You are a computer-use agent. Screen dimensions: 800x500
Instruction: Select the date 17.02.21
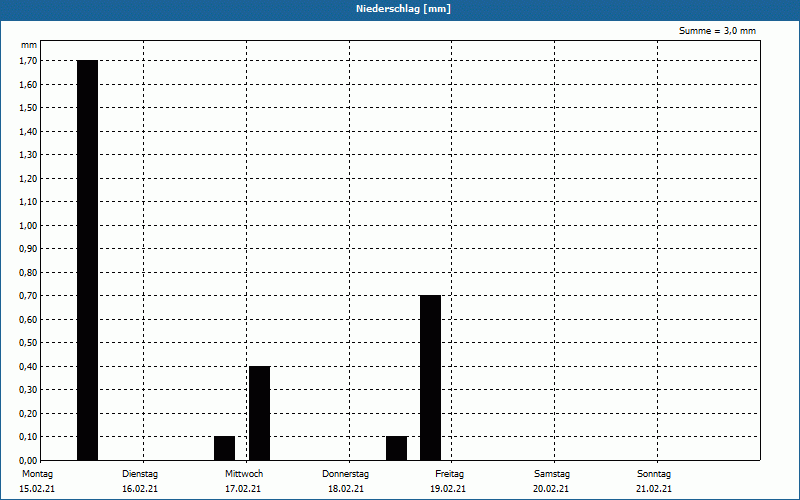pos(243,489)
